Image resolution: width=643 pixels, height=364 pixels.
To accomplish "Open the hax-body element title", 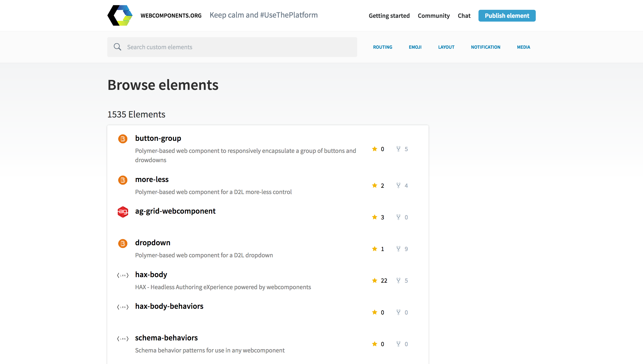I will 151,275.
